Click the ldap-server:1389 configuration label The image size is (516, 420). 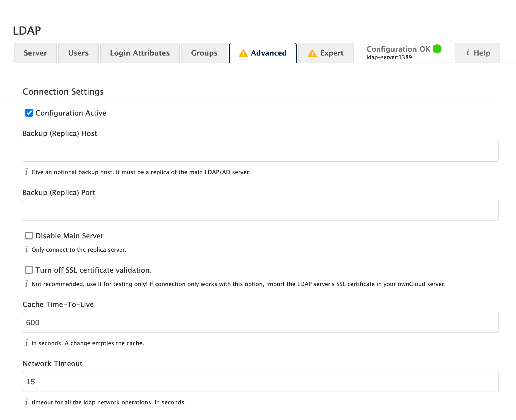pos(389,57)
